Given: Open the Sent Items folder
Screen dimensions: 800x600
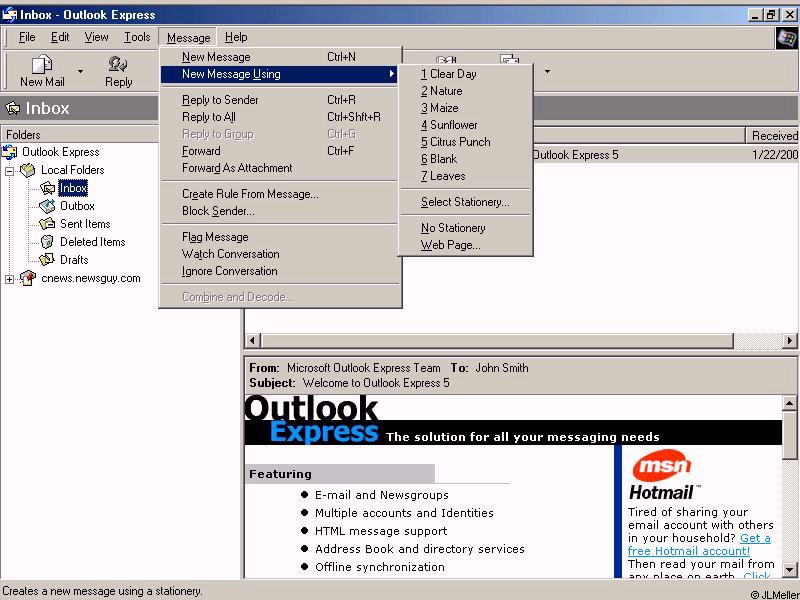Looking at the screenshot, I should [85, 224].
